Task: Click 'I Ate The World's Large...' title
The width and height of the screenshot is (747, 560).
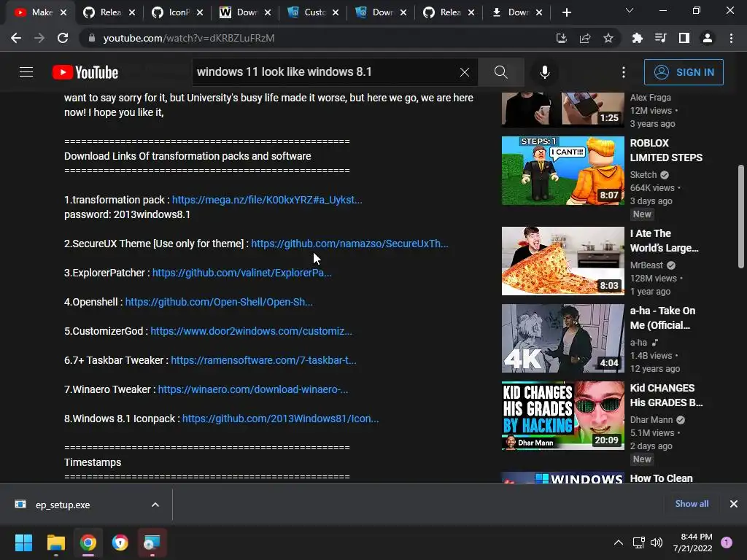Action: [664, 241]
